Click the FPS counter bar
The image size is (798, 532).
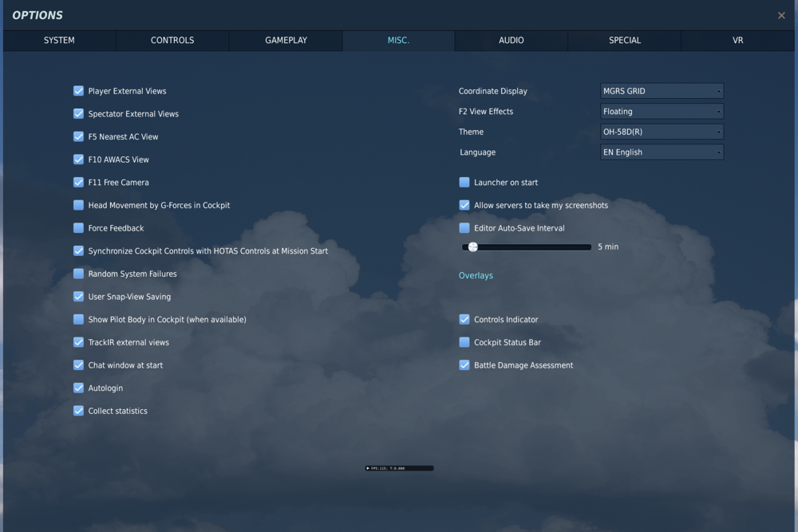pos(400,468)
